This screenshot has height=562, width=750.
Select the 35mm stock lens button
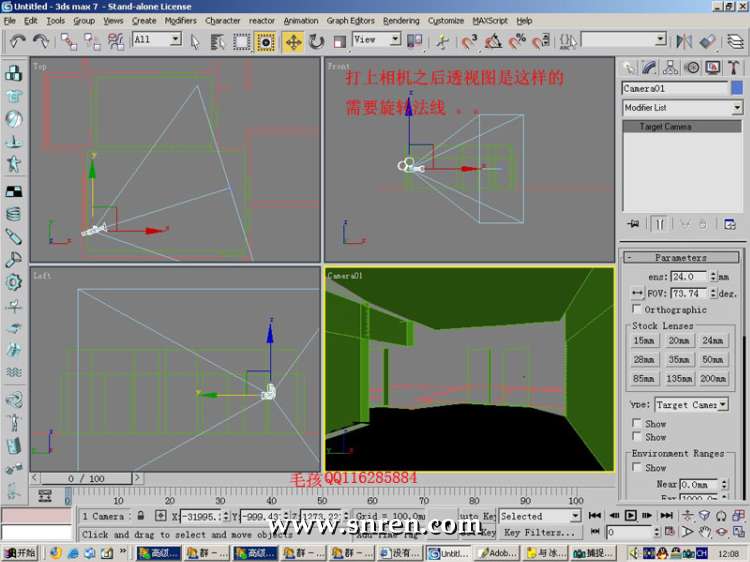[x=680, y=359]
